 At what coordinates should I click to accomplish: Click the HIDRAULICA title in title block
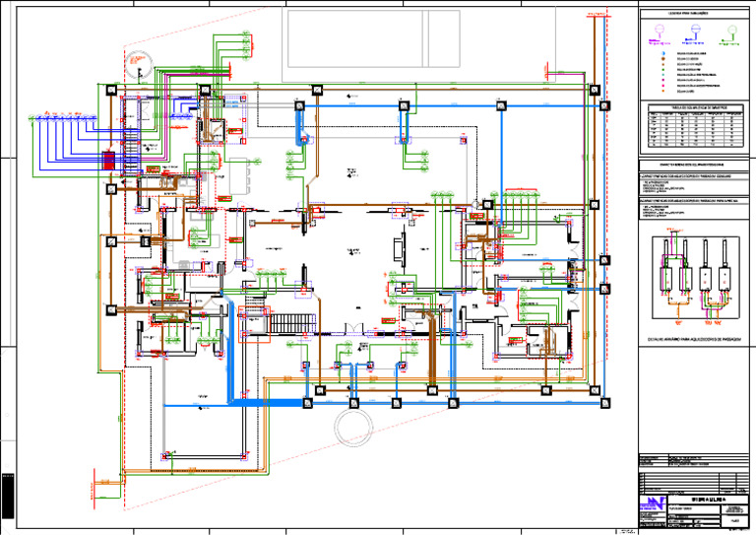pyautogui.click(x=709, y=501)
